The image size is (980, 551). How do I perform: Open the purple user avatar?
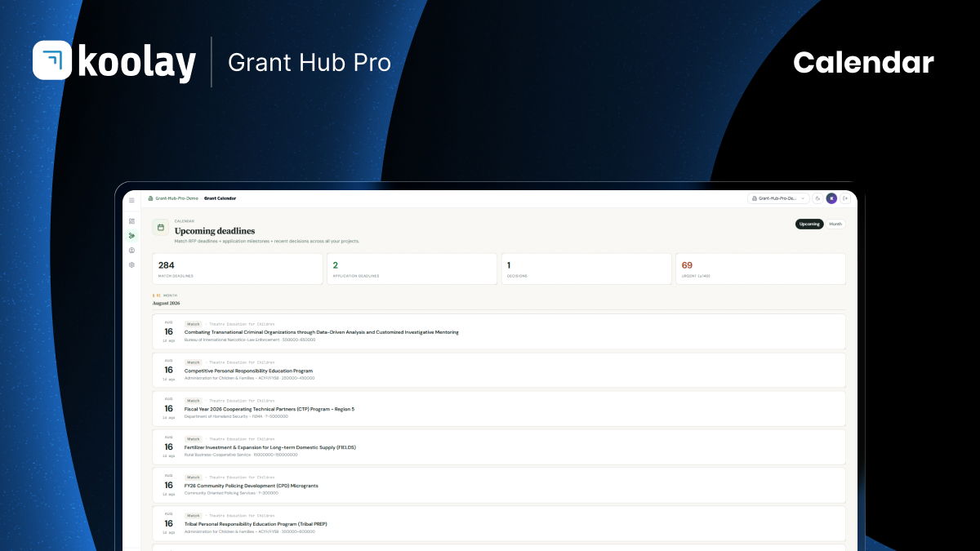coord(831,198)
